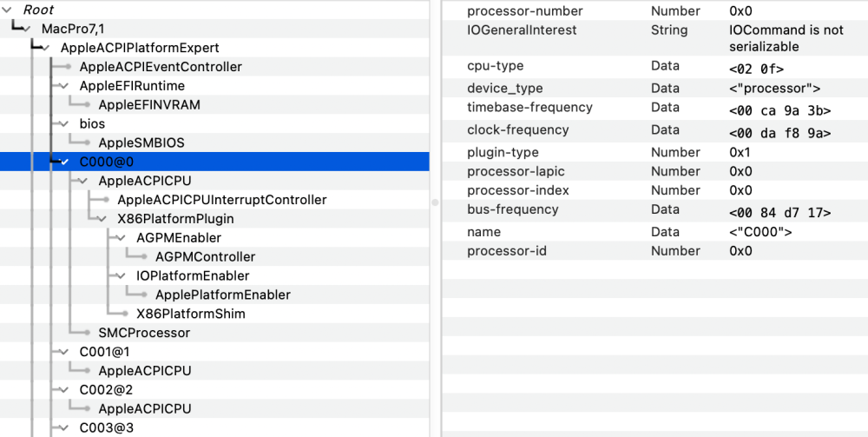Viewport: 868px width, 437px height.
Task: Select the bios tree entry
Action: (x=93, y=124)
